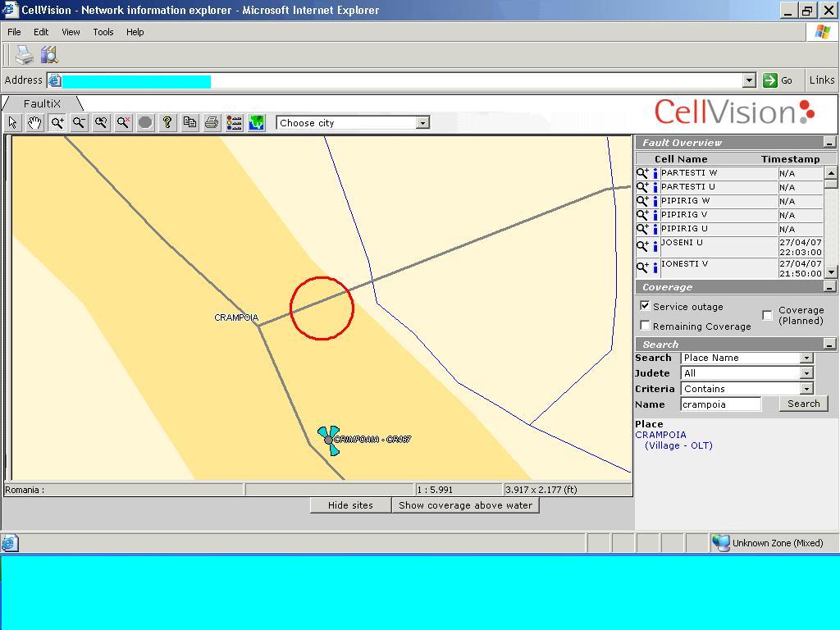This screenshot has height=630, width=840.
Task: Zoom to the PIPIRIG U cell
Action: pyautogui.click(x=642, y=229)
